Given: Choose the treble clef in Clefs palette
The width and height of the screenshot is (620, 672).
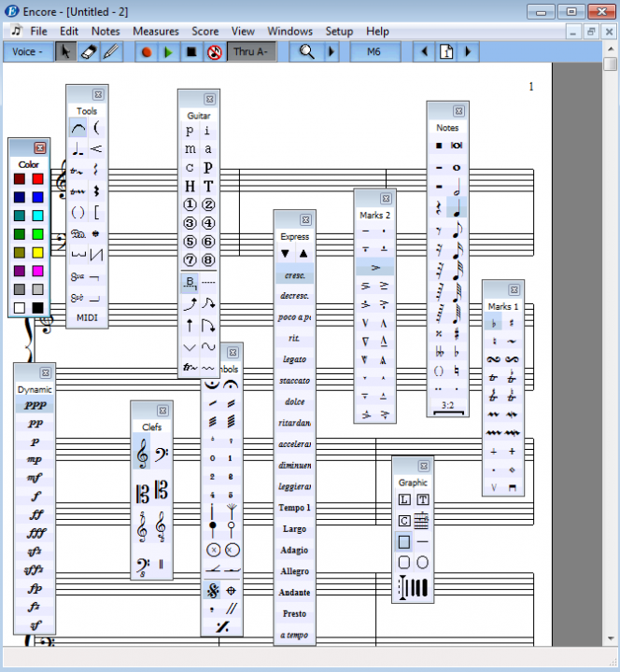Looking at the screenshot, I should [142, 453].
